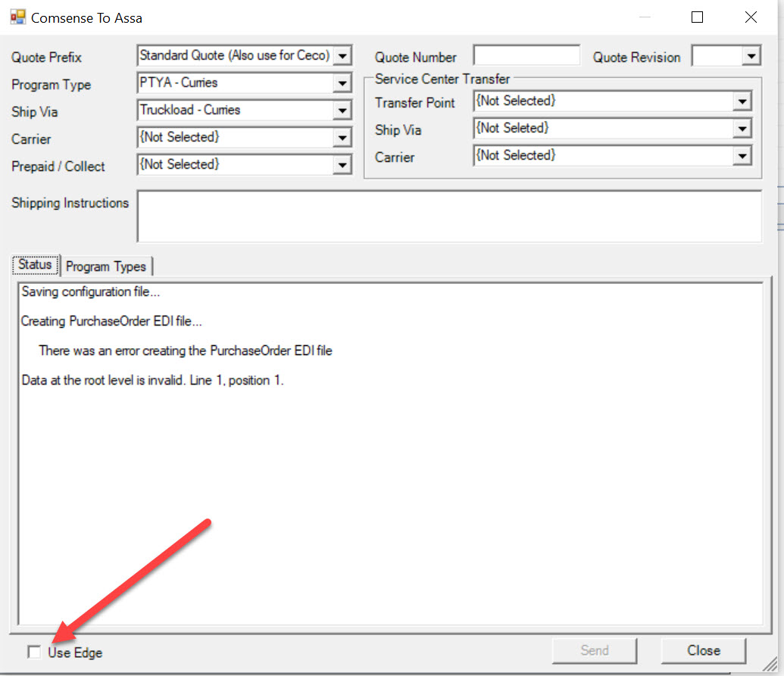Image resolution: width=784 pixels, height=676 pixels.
Task: Click the Quote Prefix label
Action: point(46,58)
